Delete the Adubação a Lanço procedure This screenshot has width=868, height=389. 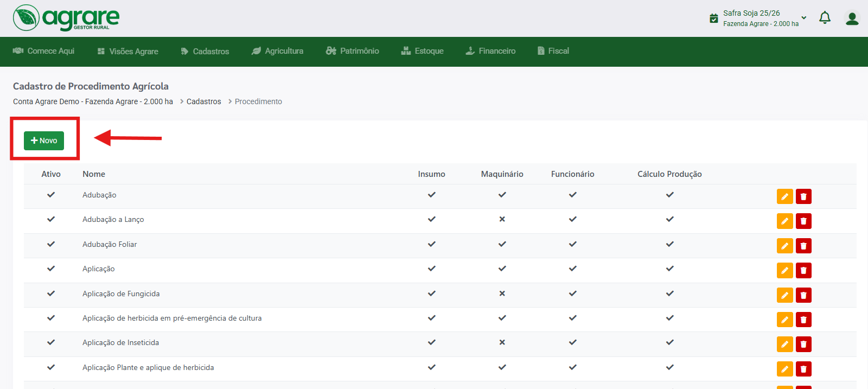click(x=803, y=221)
